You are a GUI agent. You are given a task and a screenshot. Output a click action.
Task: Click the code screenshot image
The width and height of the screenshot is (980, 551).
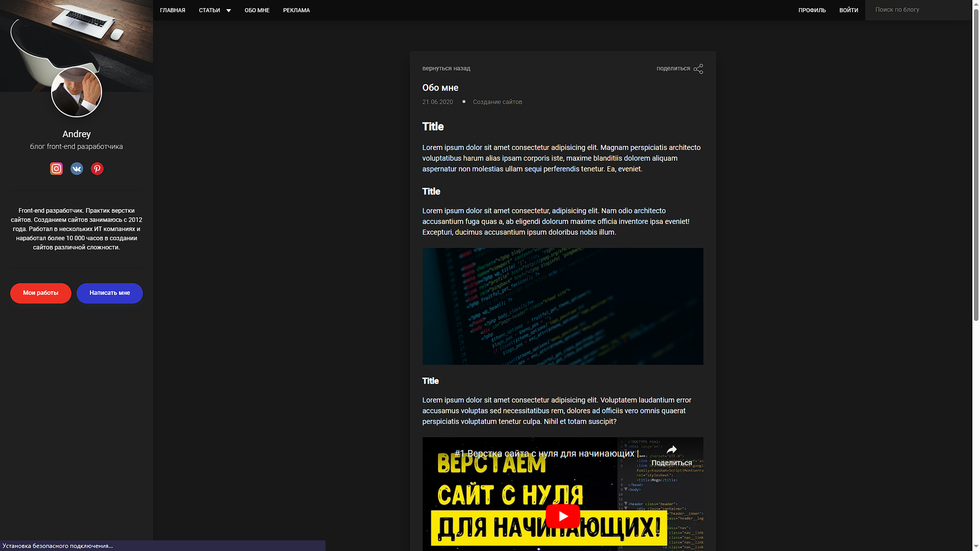[562, 306]
